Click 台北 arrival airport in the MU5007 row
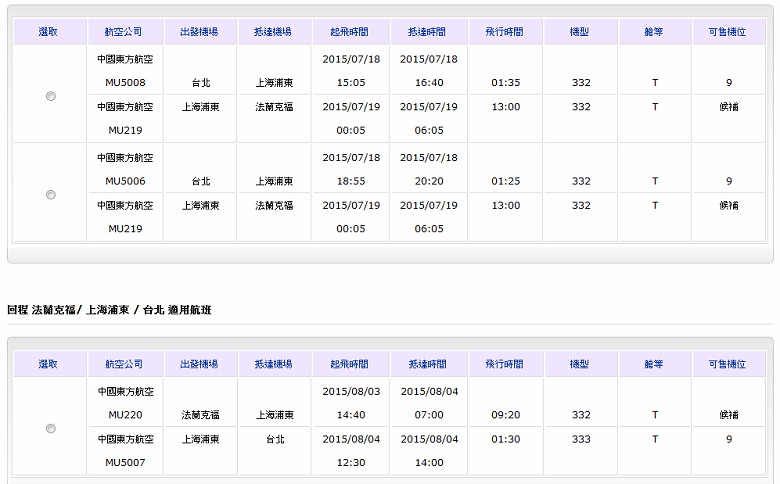Image resolution: width=780 pixels, height=484 pixels. click(x=275, y=439)
